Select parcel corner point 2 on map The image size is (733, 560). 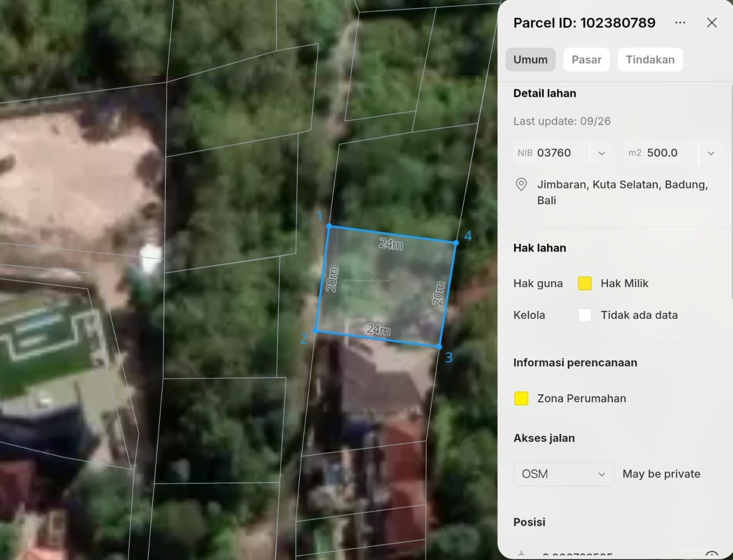coord(316,331)
